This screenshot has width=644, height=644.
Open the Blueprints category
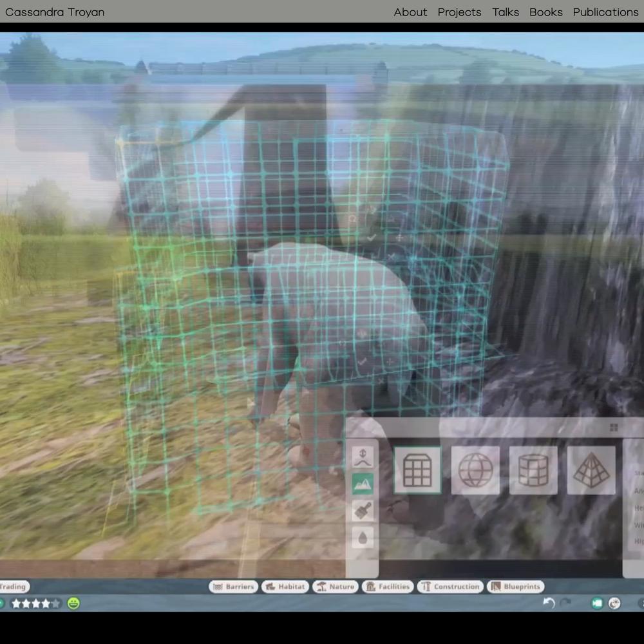pyautogui.click(x=516, y=587)
